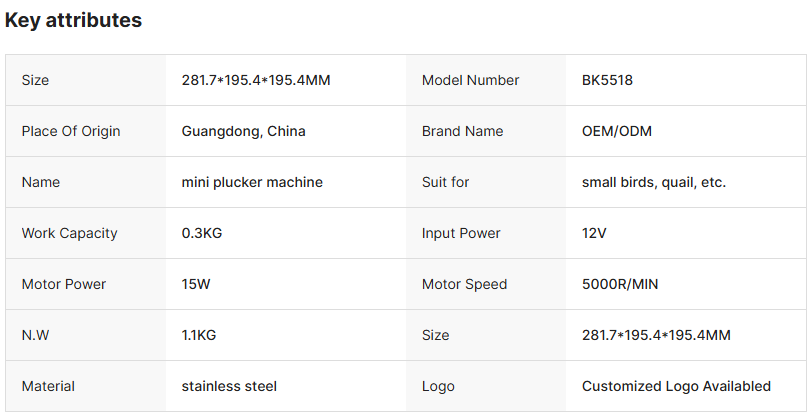The image size is (811, 416).
Task: Select the Place Of Origin label
Action: (x=69, y=131)
